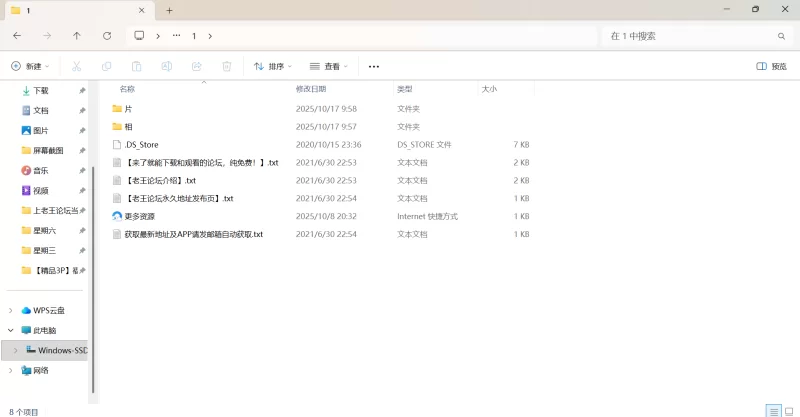Screen dimensions: 800x417
Task: Open the three-dot more options menu
Action: (374, 66)
